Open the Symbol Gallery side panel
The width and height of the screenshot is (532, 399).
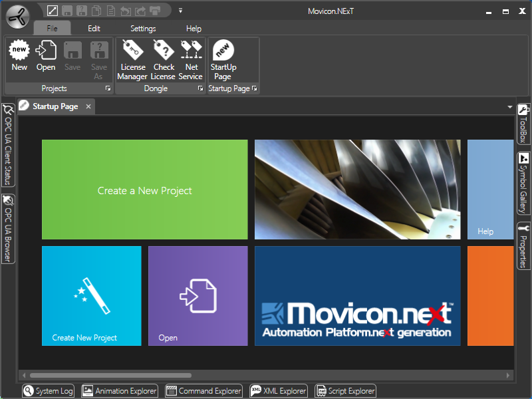pos(523,184)
